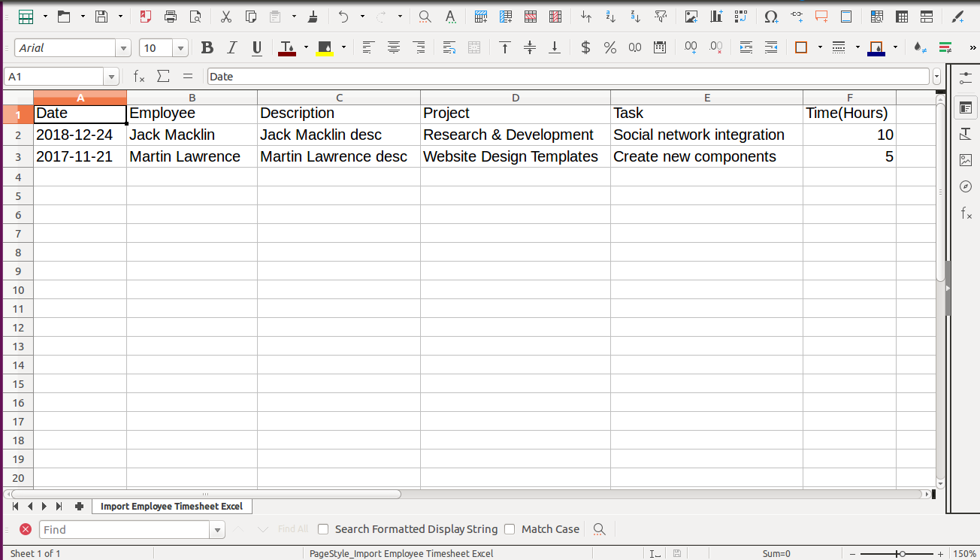Toggle Bold formatting

207,48
